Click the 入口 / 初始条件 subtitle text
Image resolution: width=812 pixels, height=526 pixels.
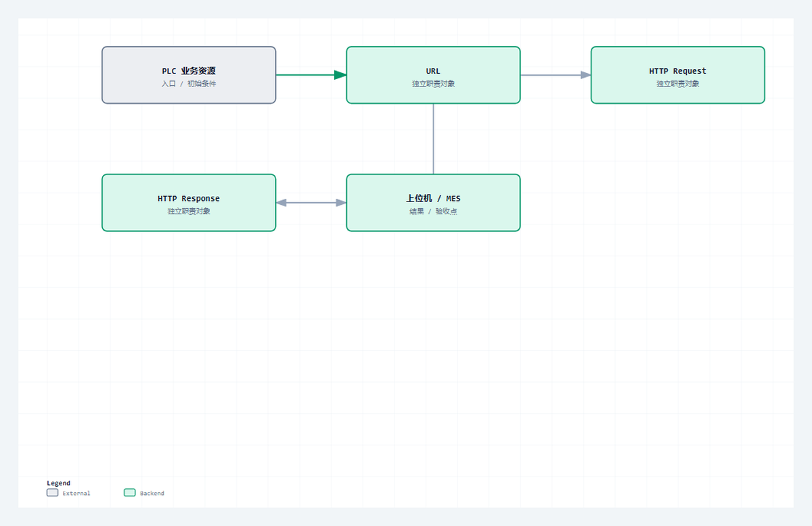[189, 84]
